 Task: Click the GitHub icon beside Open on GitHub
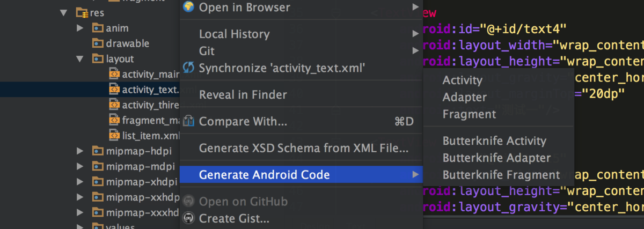188,202
